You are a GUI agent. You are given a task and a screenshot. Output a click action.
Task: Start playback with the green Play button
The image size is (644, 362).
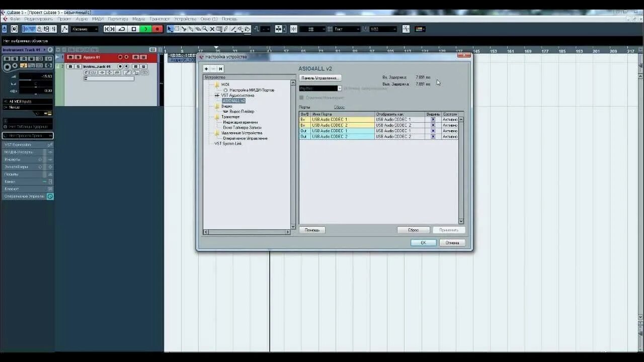point(145,29)
